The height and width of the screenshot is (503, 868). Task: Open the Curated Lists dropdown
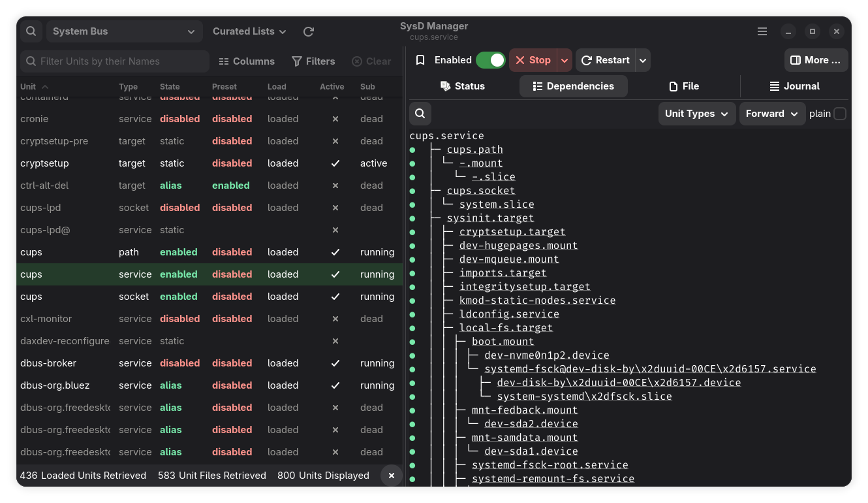[249, 31]
